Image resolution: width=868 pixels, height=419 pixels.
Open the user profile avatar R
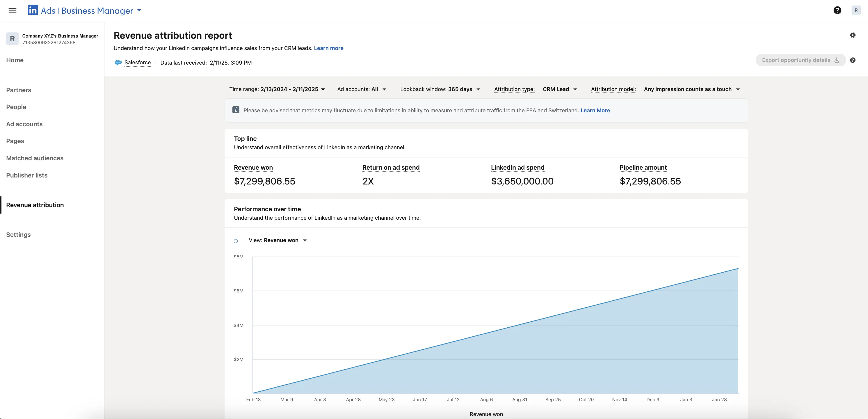pyautogui.click(x=856, y=10)
